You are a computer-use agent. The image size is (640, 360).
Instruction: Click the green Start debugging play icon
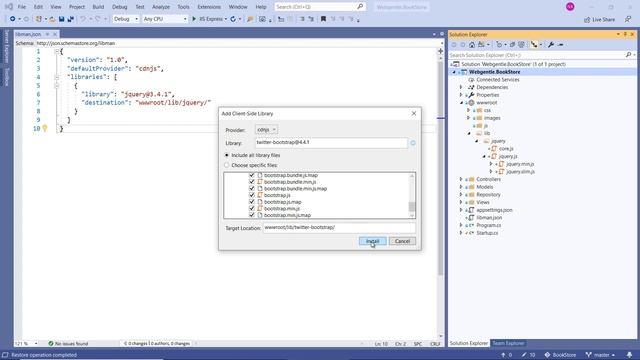[194, 19]
